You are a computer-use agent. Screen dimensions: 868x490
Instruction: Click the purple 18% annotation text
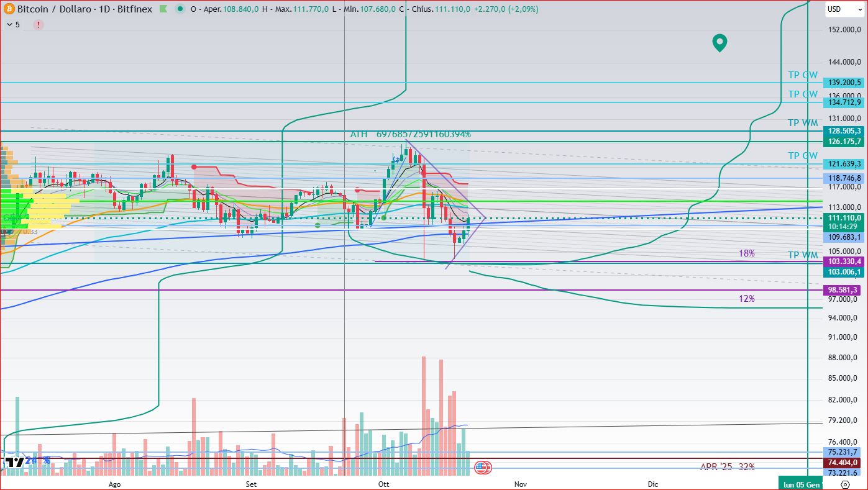point(746,253)
